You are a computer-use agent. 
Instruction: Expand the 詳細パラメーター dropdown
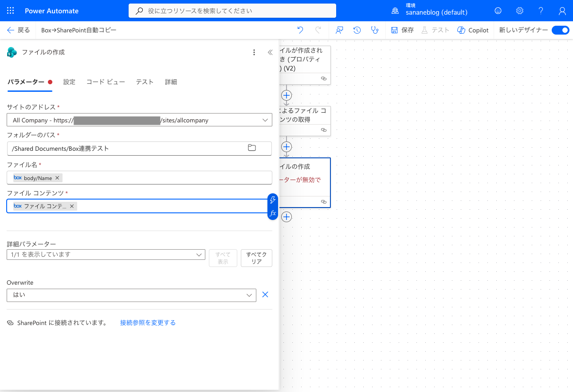199,255
